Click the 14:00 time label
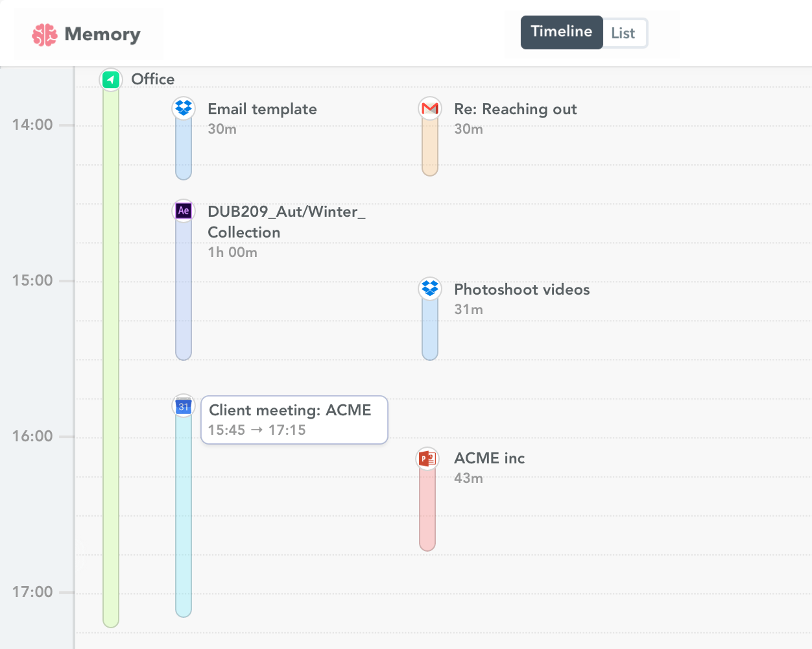This screenshot has height=649, width=812. coord(33,125)
